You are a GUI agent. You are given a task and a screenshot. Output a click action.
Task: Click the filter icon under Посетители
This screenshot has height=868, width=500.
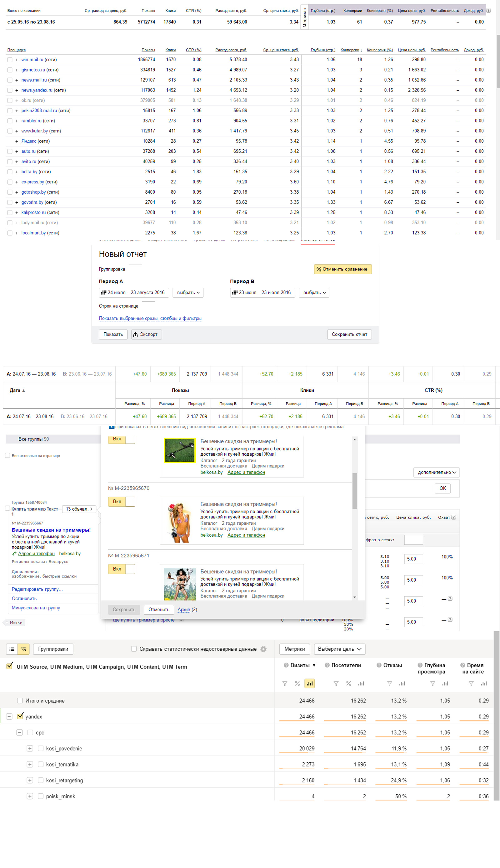click(336, 683)
